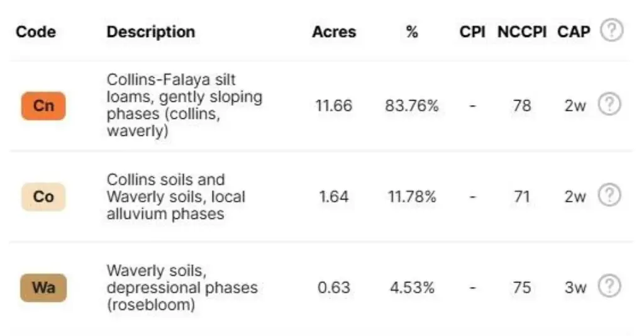Screen dimensions: 644x336
Task: Sort by the Acres column header
Action: [333, 31]
